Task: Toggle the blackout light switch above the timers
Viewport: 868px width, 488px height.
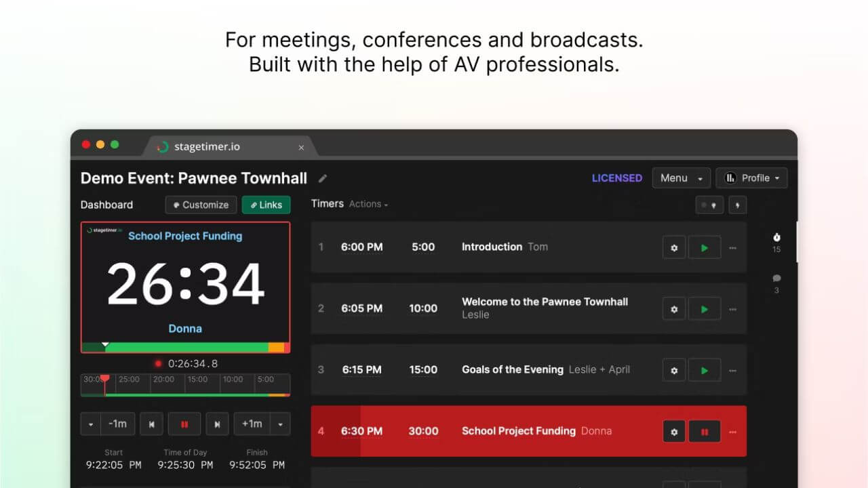Action: tap(709, 205)
